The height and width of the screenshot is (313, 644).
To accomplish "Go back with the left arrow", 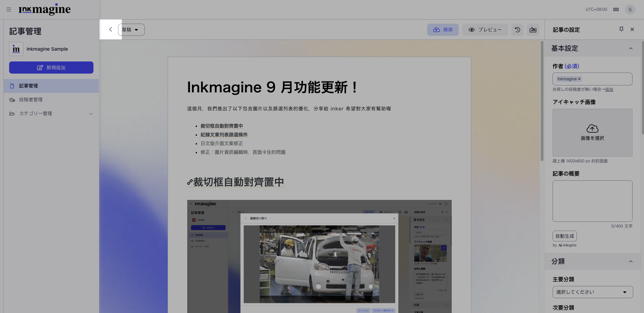I will coord(110,29).
